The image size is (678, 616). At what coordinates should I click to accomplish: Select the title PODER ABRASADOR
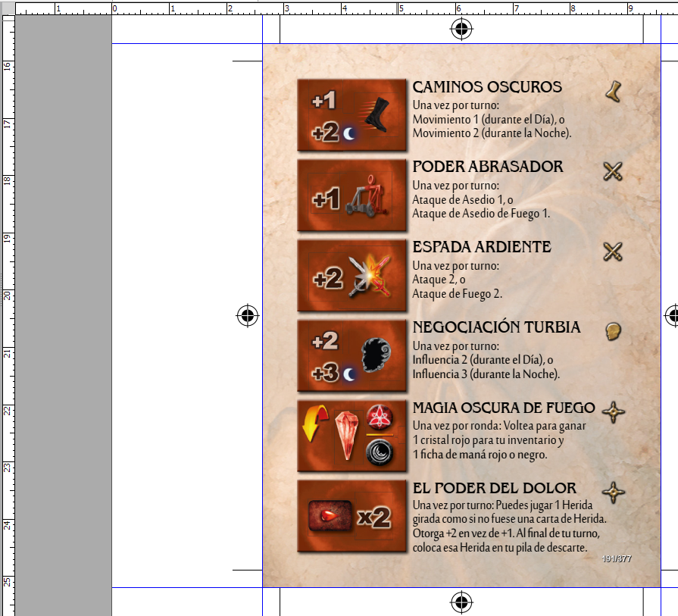coord(488,167)
